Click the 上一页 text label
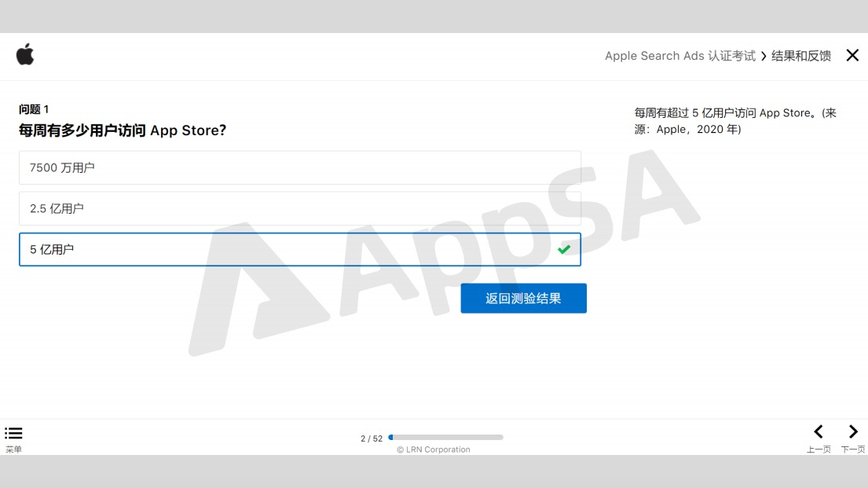Image resolution: width=868 pixels, height=488 pixels. (x=819, y=449)
